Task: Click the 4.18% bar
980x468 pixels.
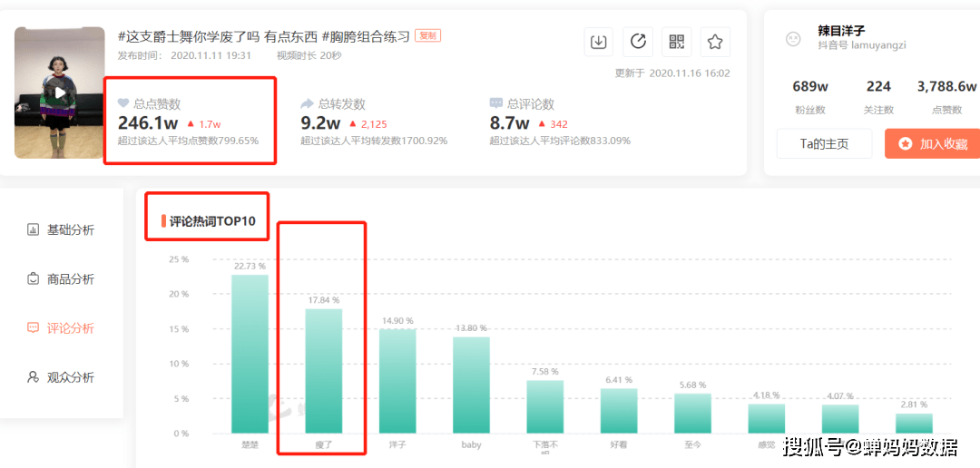Action: [766, 419]
